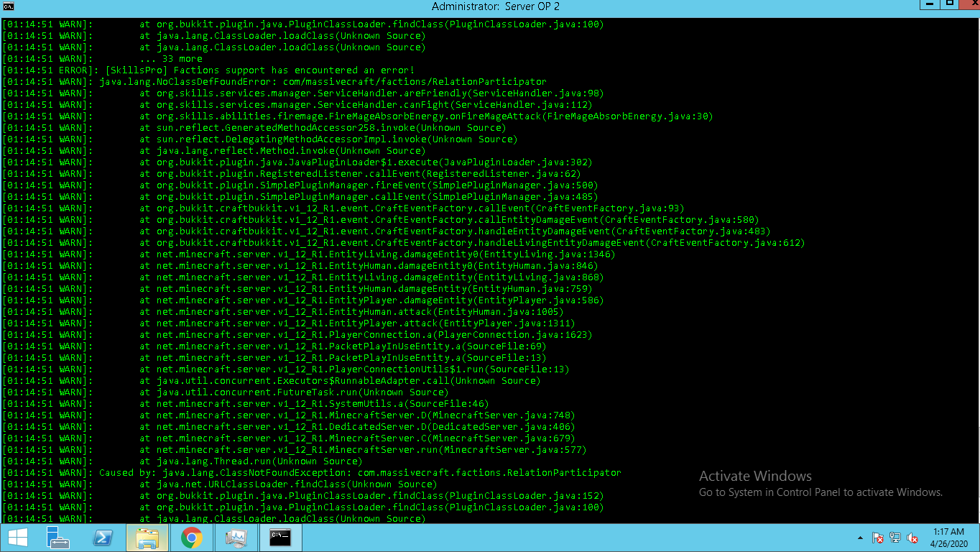The width and height of the screenshot is (980, 552).
Task: Click the 'CraftEventFactory.callEntityDamageEvent' line
Action: [380, 220]
